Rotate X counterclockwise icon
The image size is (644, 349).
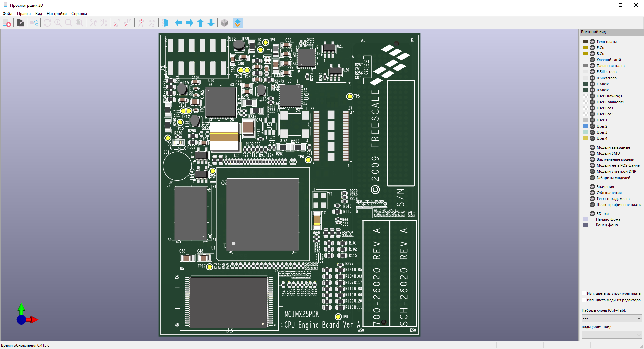[104, 23]
